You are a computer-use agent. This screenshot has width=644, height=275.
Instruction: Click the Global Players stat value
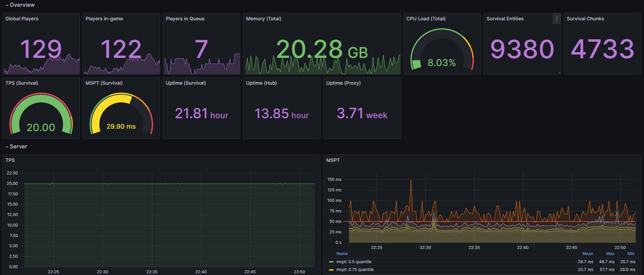(x=41, y=49)
